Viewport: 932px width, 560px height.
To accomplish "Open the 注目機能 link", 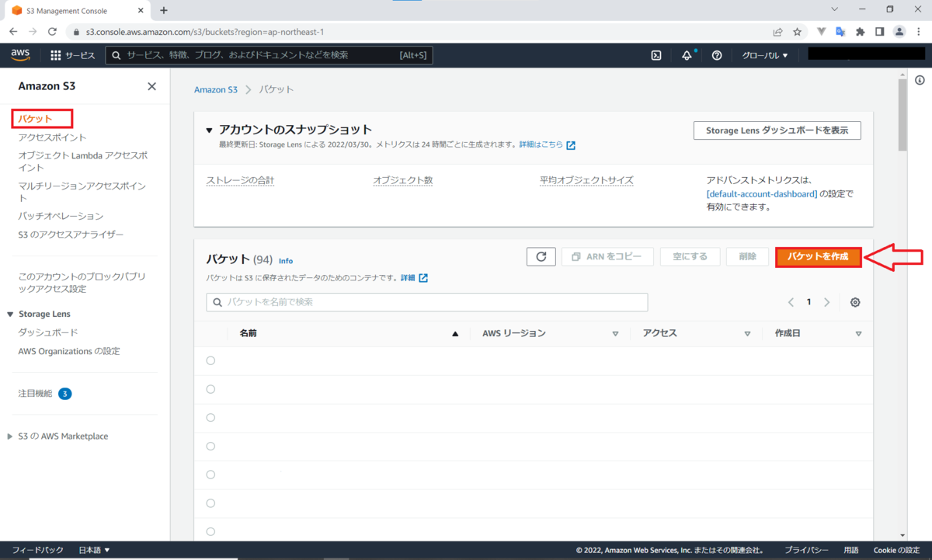I will (x=36, y=394).
